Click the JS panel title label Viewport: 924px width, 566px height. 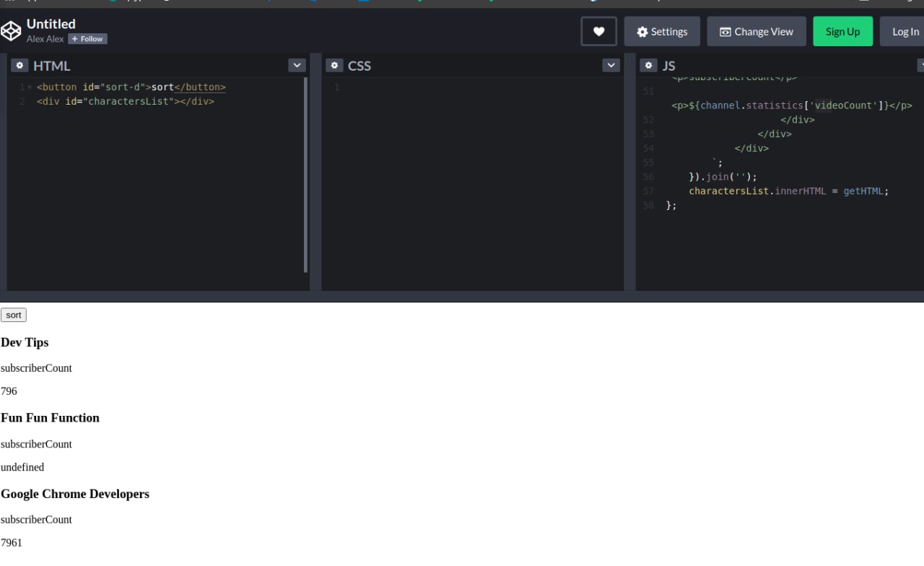pyautogui.click(x=668, y=66)
